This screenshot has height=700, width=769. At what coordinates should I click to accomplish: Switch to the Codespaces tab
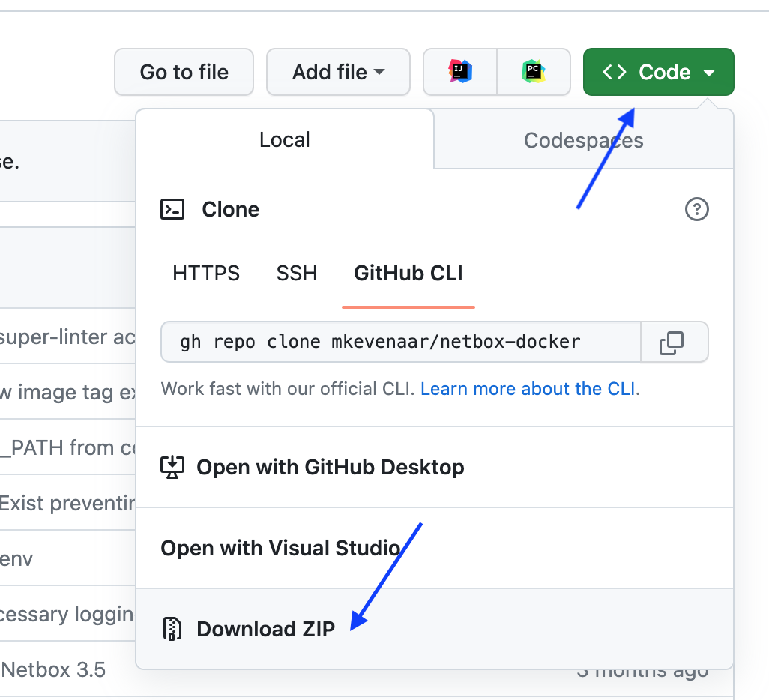pyautogui.click(x=582, y=139)
